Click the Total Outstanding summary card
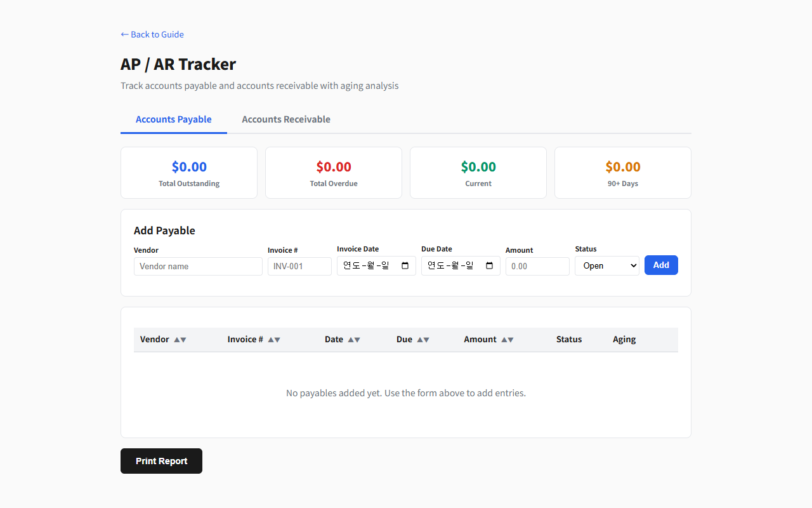 pyautogui.click(x=189, y=173)
